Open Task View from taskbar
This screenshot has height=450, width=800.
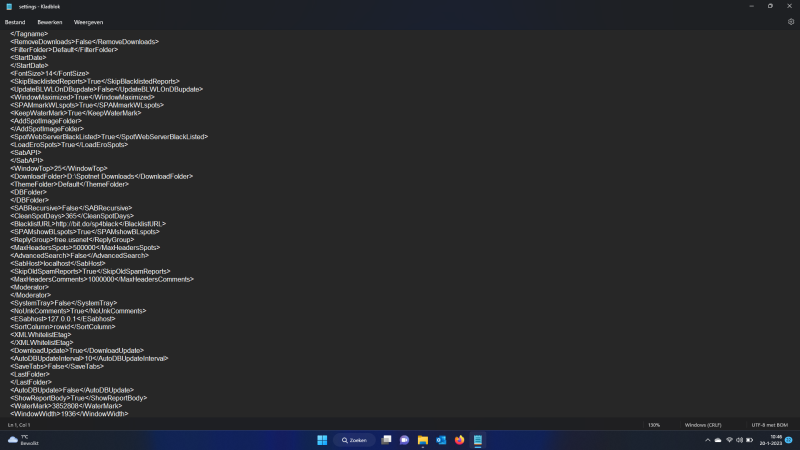tap(386, 439)
